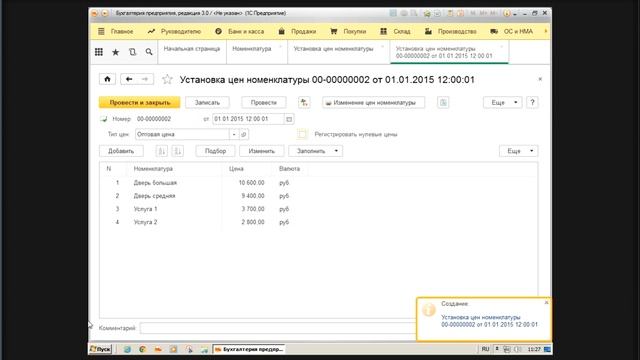Viewport: 640px width, 360px height.
Task: Open the Склад section
Action: [x=395, y=31]
